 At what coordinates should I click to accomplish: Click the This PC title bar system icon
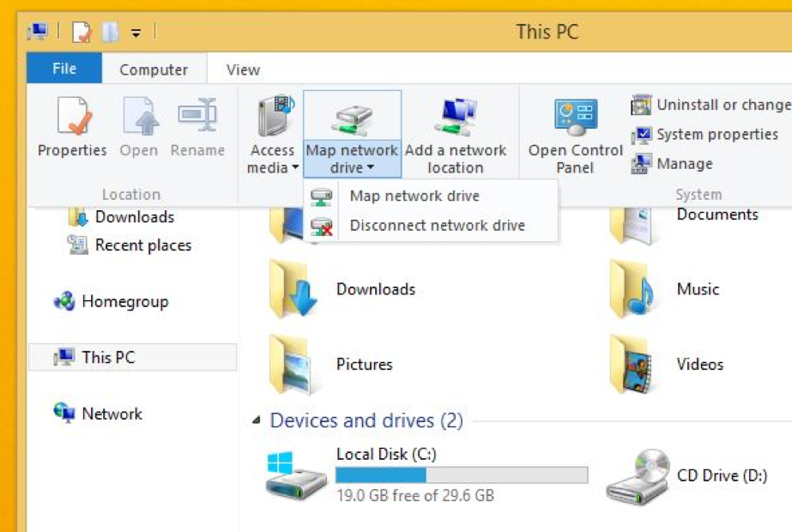pos(38,32)
